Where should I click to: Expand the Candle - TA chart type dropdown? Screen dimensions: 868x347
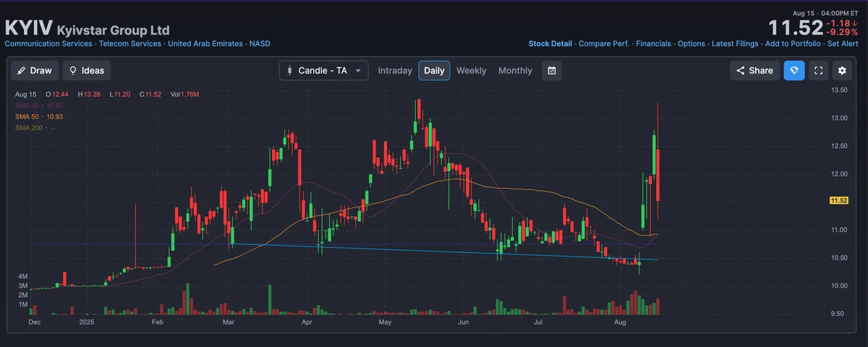[x=324, y=71]
